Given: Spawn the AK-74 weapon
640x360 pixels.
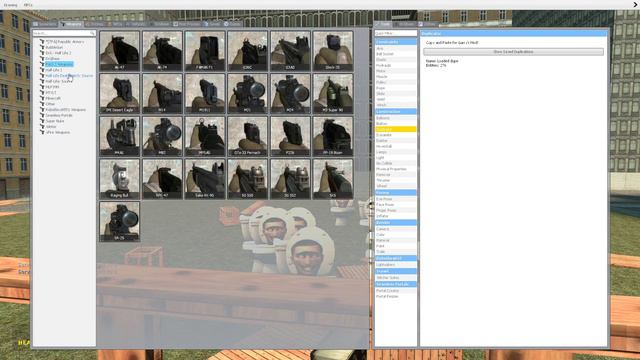Looking at the screenshot, I should tap(162, 51).
